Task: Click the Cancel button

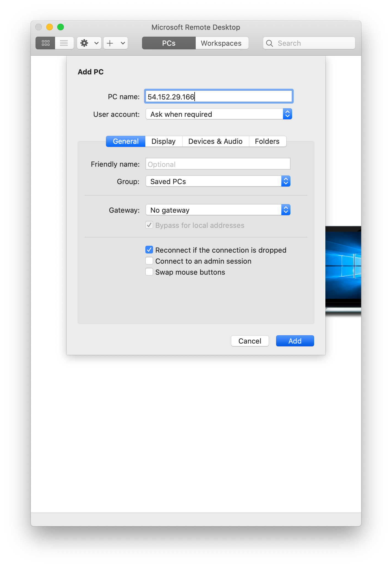Action: tap(250, 341)
